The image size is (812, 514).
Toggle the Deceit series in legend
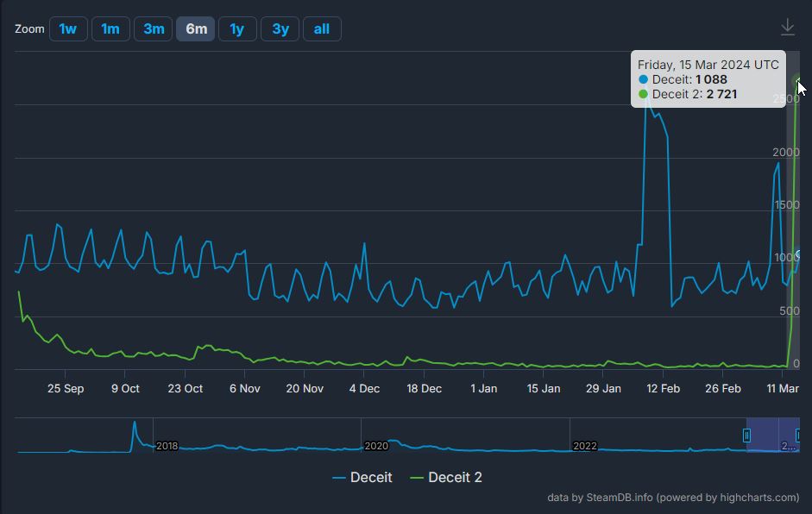point(362,477)
